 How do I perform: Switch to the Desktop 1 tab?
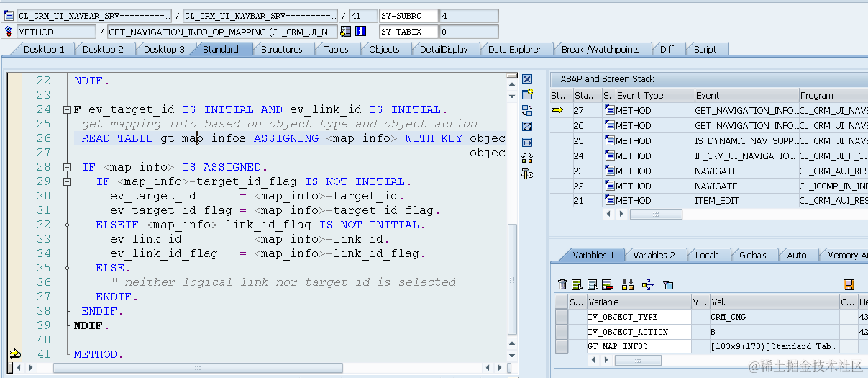(x=44, y=49)
